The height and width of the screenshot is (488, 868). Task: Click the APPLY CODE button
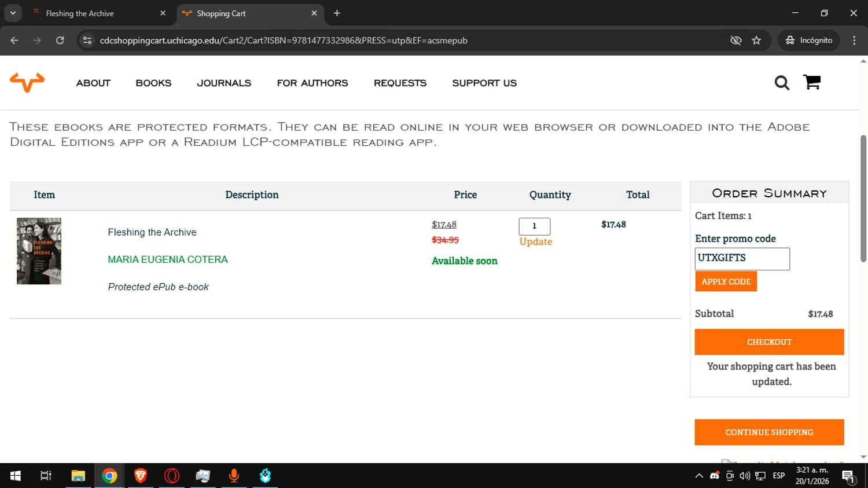point(726,281)
